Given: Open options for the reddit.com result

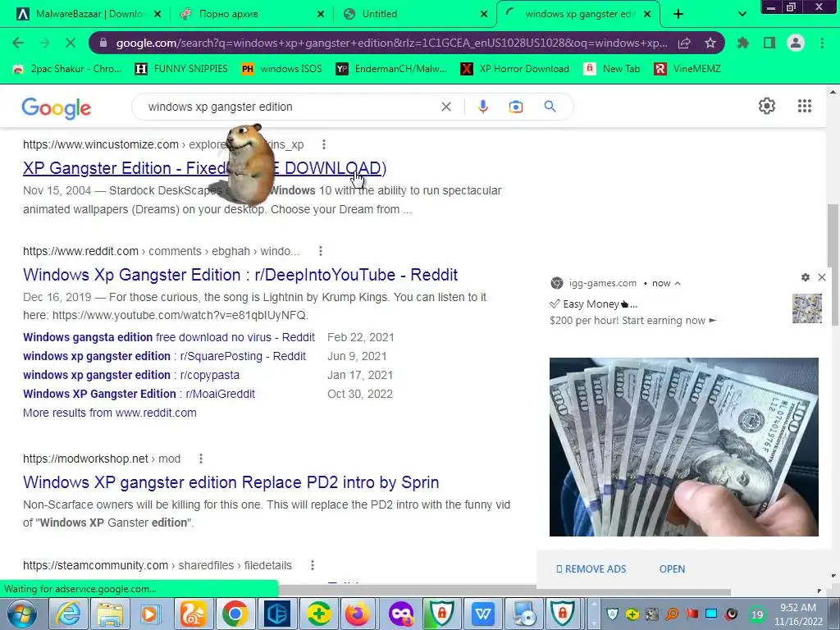Looking at the screenshot, I should pyautogui.click(x=321, y=251).
